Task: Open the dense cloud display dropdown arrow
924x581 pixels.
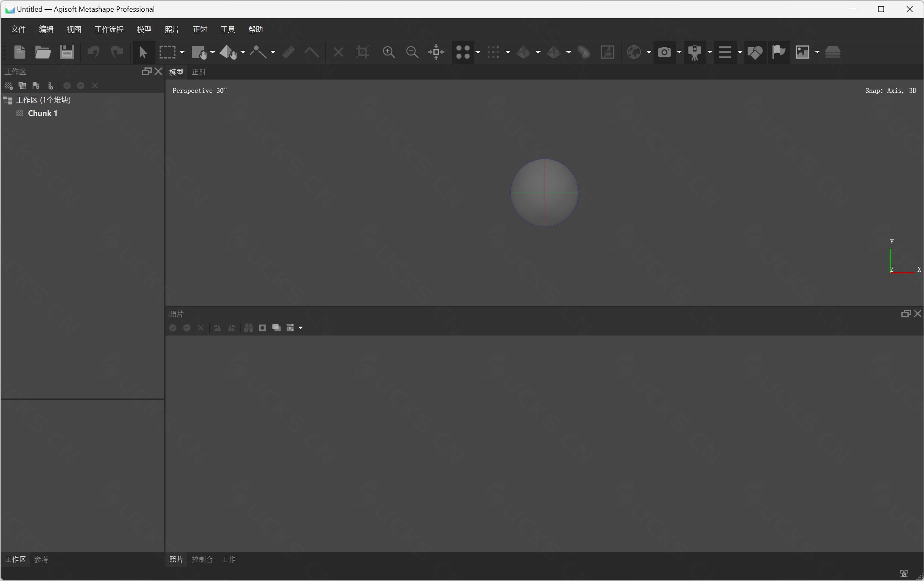Action: click(x=508, y=52)
